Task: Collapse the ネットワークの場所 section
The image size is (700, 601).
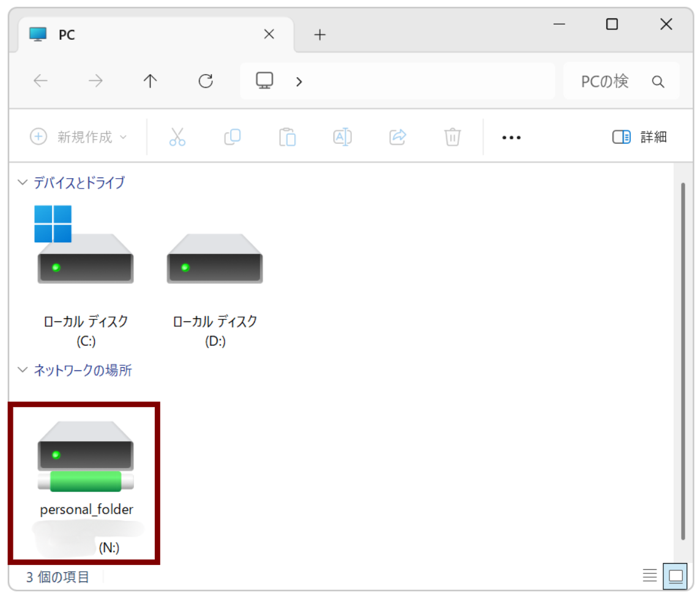Action: point(23,370)
